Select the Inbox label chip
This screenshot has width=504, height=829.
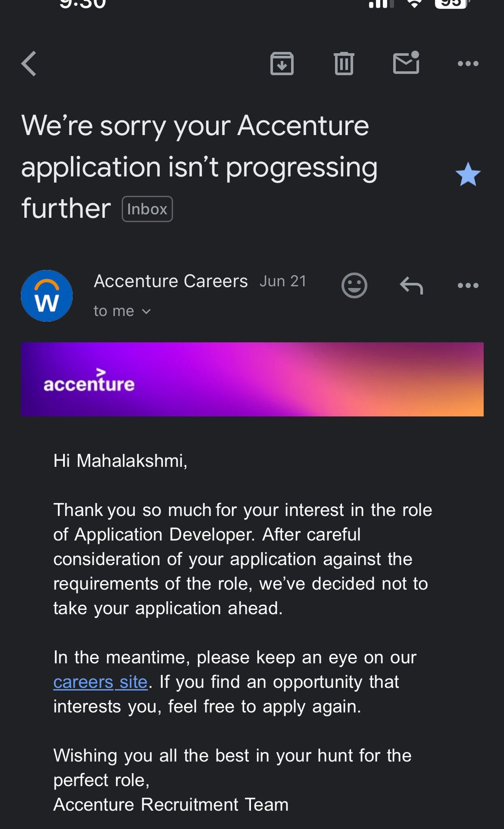click(x=147, y=208)
